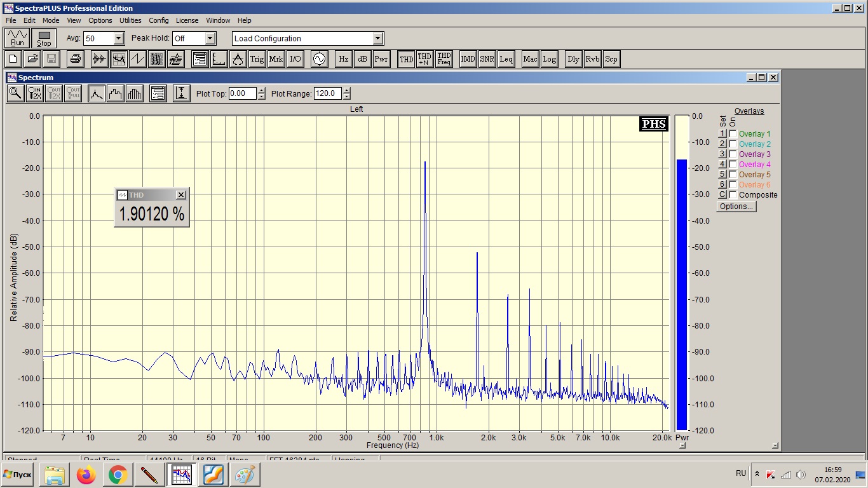Open the Phase view icon

(x=138, y=59)
